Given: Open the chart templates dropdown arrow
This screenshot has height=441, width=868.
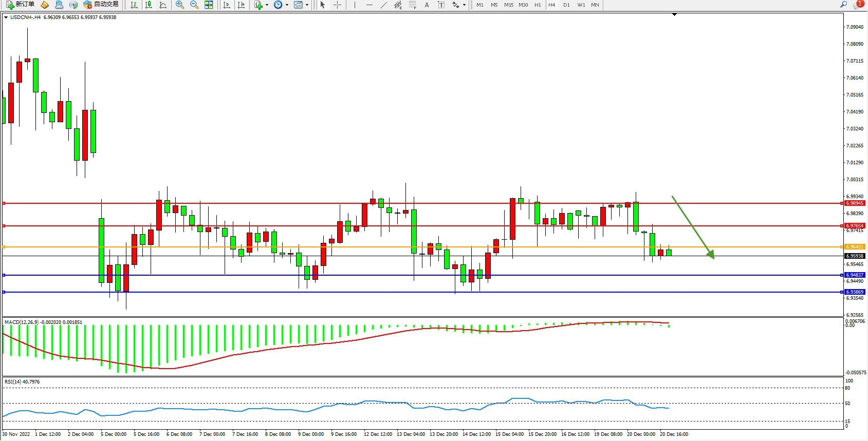Looking at the screenshot, I should pyautogui.click(x=307, y=5).
